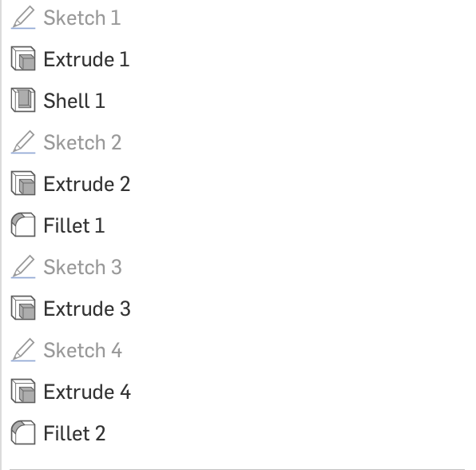
Task: Click the Extrude 4 cube icon
Action: point(23,391)
